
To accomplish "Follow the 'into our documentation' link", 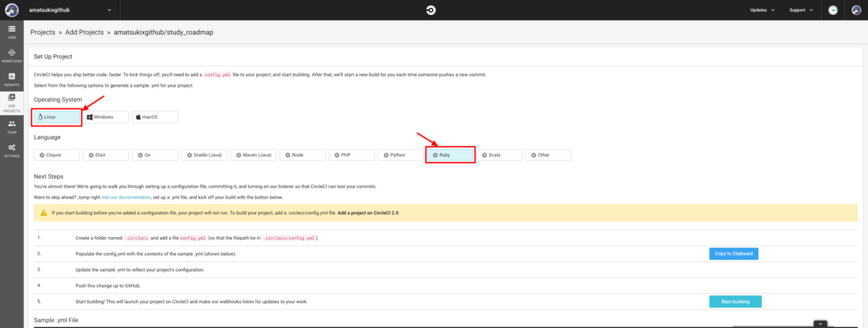I will tap(126, 197).
